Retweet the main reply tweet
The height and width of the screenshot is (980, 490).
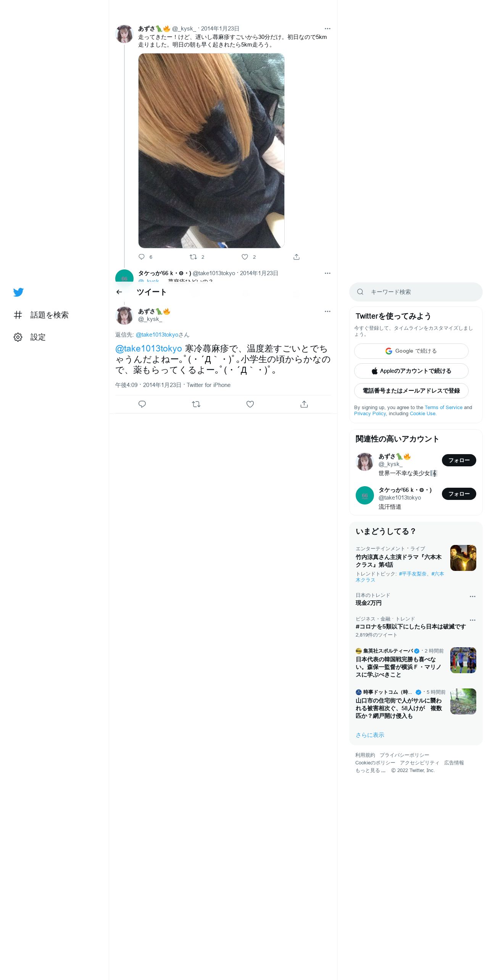pyautogui.click(x=196, y=404)
